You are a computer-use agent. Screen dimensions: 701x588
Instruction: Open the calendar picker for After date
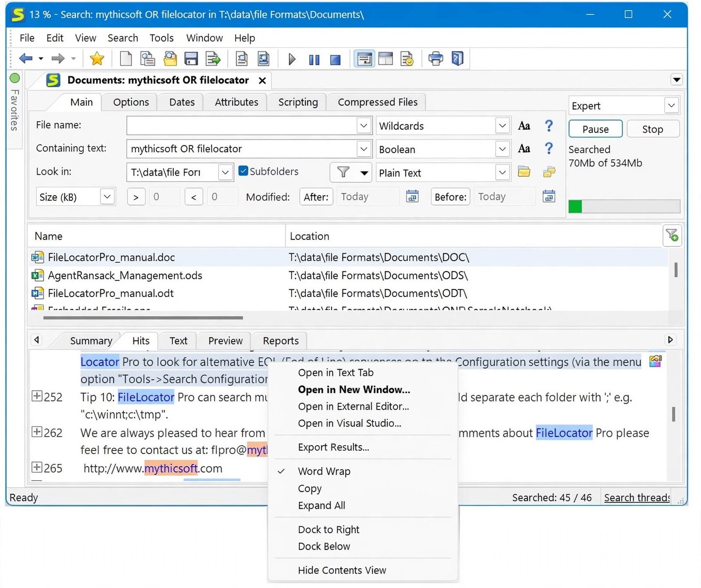point(412,196)
